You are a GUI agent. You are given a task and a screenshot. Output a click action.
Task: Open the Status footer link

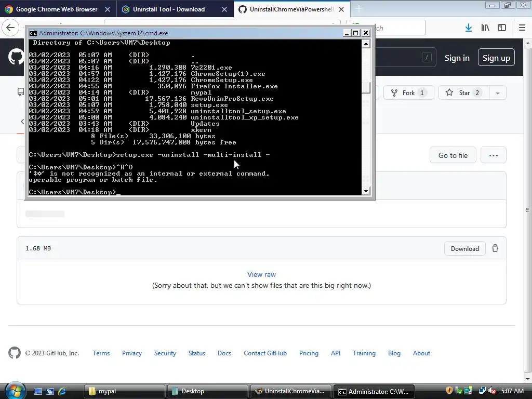(197, 353)
